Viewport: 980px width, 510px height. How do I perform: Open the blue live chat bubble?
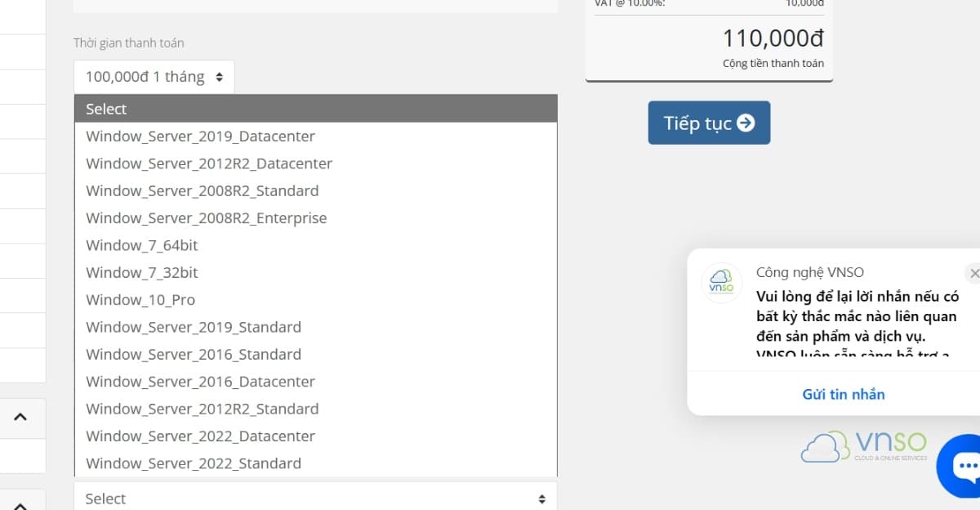961,467
